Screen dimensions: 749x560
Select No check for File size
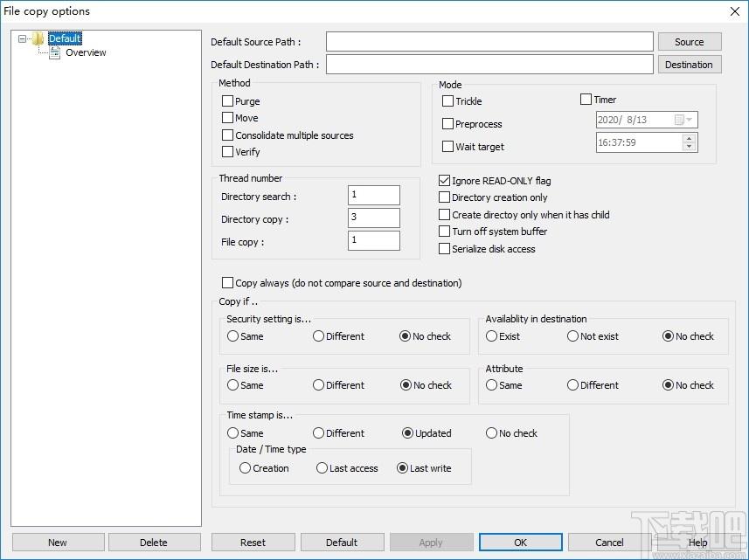406,384
